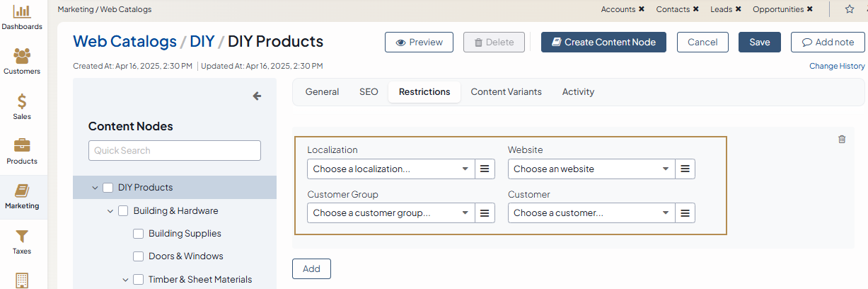Open the Choose a localization dropdown
The height and width of the screenshot is (289, 868).
pyautogui.click(x=391, y=169)
